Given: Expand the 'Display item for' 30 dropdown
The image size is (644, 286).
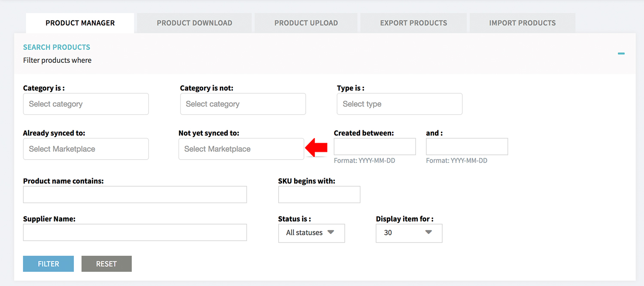Looking at the screenshot, I should pyautogui.click(x=409, y=233).
